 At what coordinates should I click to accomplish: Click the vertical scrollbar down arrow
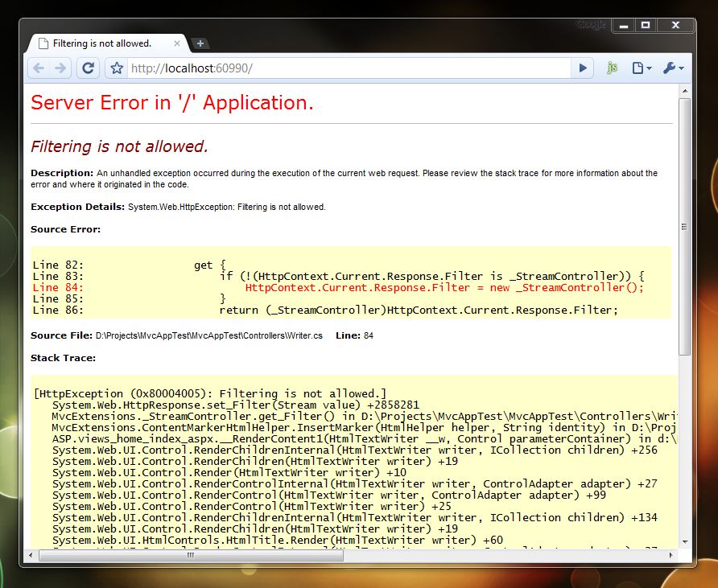pyautogui.click(x=684, y=542)
